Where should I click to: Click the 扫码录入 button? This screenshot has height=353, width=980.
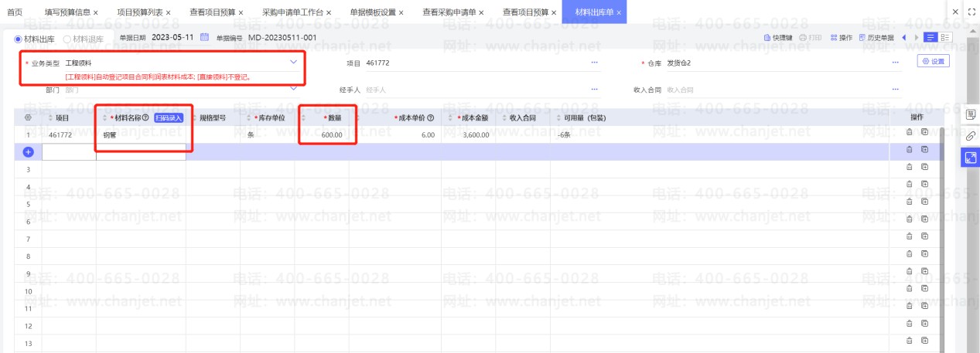168,118
